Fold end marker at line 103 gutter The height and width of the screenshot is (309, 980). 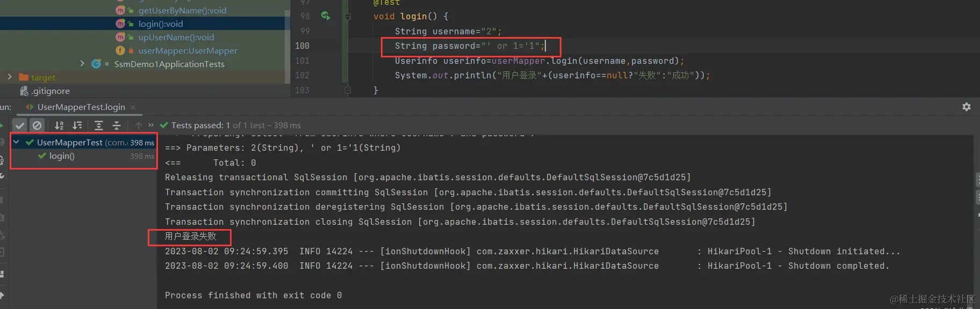tap(348, 90)
